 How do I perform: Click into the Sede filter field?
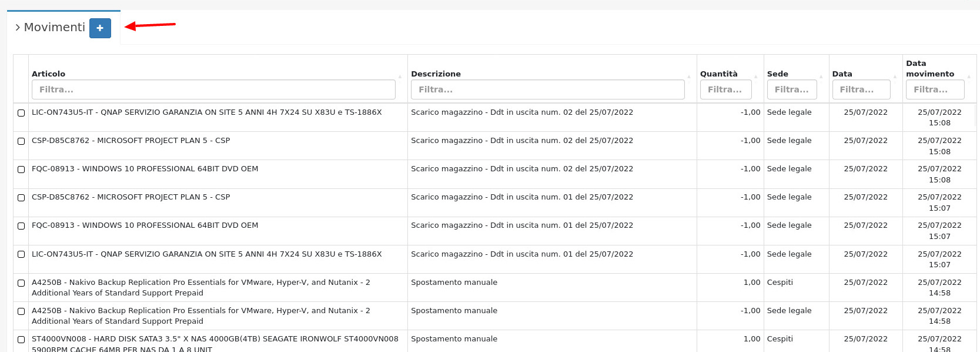(791, 89)
